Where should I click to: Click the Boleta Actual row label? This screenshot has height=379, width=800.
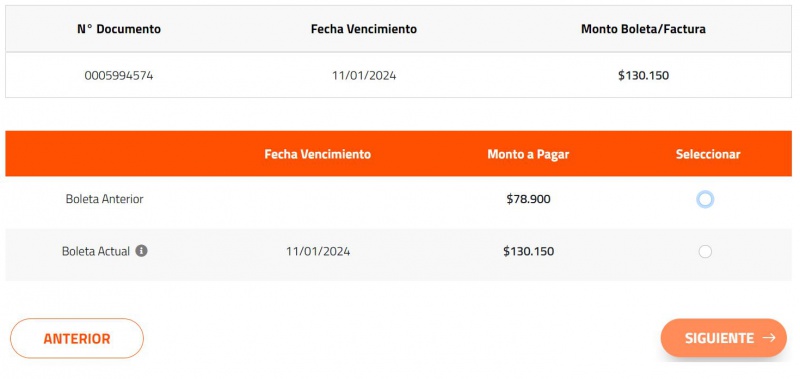[x=96, y=251]
